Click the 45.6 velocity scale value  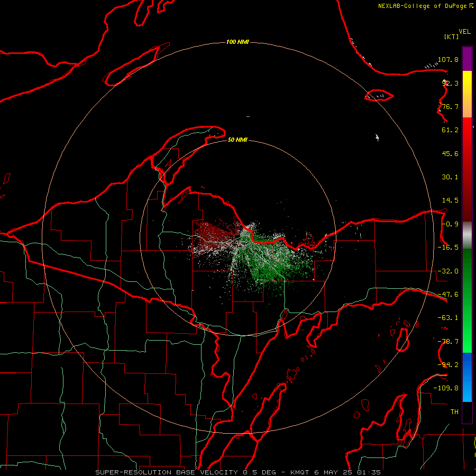coord(450,153)
